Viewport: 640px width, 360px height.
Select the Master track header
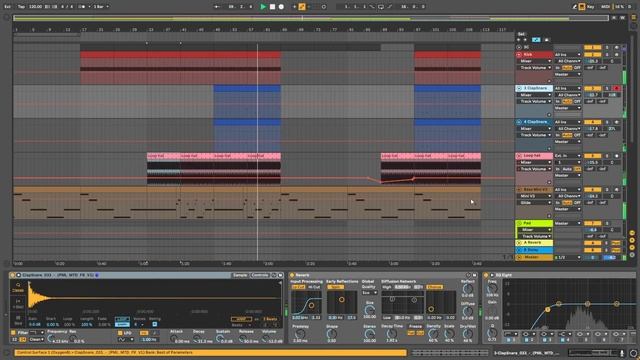534,258
